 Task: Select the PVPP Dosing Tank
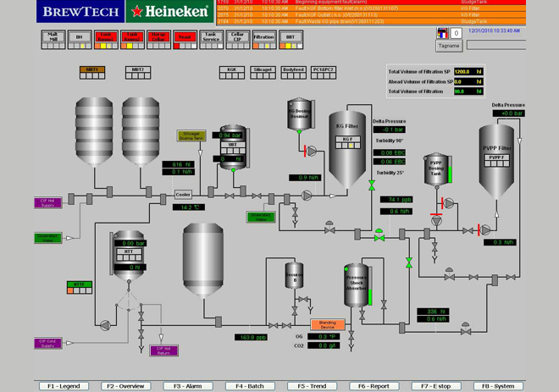point(436,169)
